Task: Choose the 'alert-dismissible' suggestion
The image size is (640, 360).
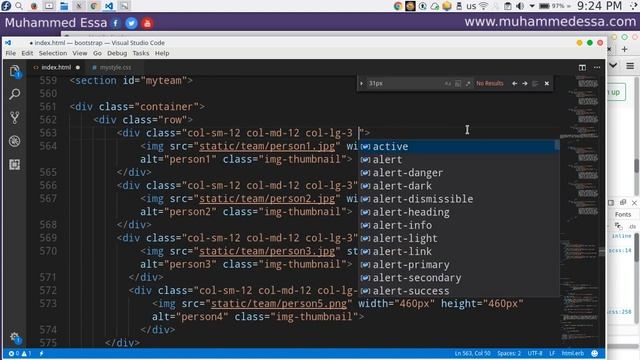Action: point(456,199)
